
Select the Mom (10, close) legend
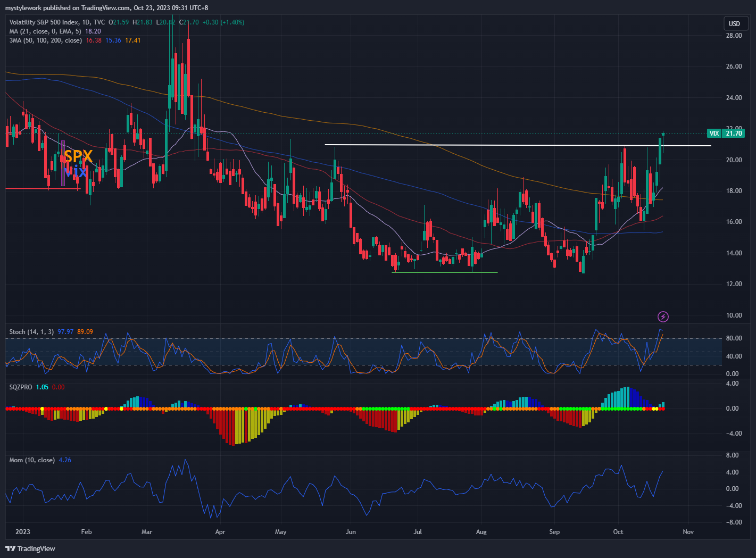32,460
